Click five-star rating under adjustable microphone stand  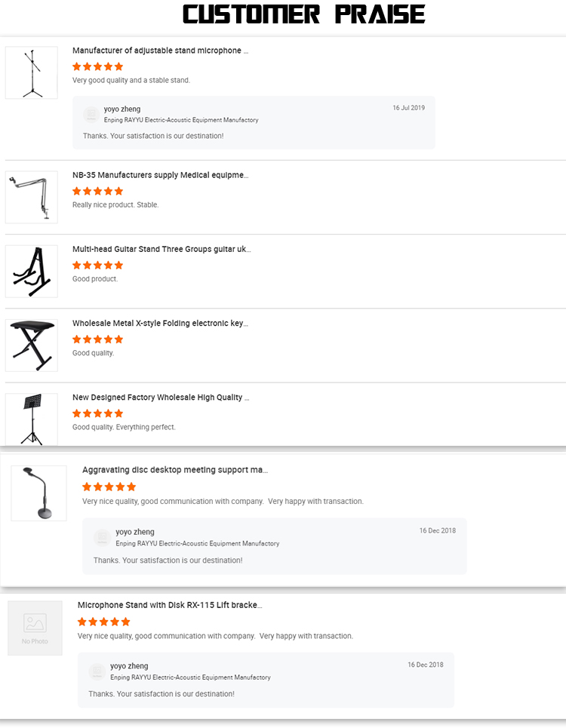pyautogui.click(x=97, y=66)
